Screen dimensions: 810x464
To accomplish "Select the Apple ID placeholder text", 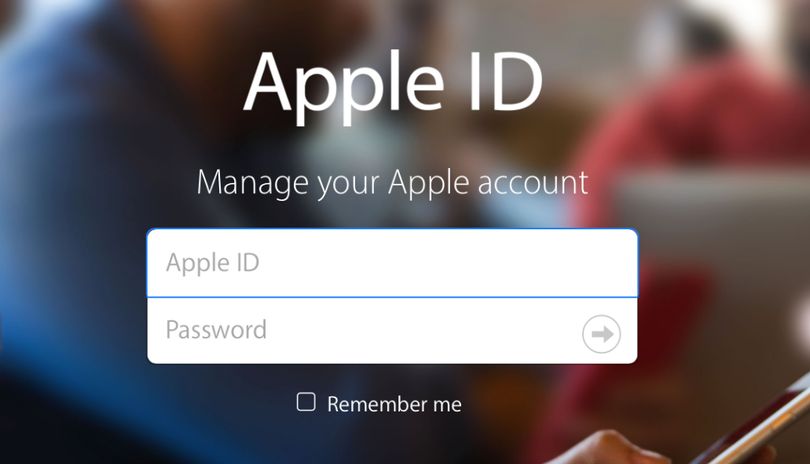I will tap(213, 263).
